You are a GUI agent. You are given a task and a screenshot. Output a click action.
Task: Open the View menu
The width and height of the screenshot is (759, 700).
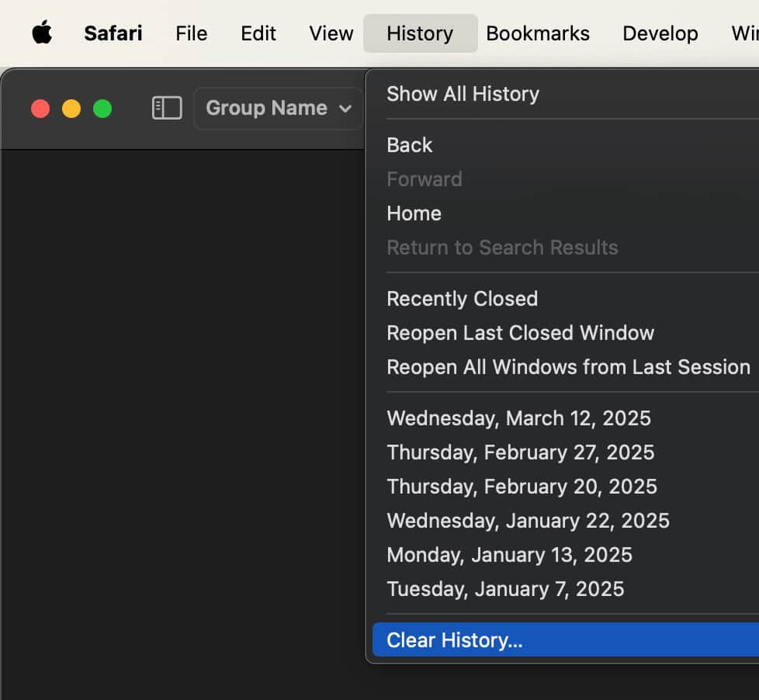pos(330,33)
